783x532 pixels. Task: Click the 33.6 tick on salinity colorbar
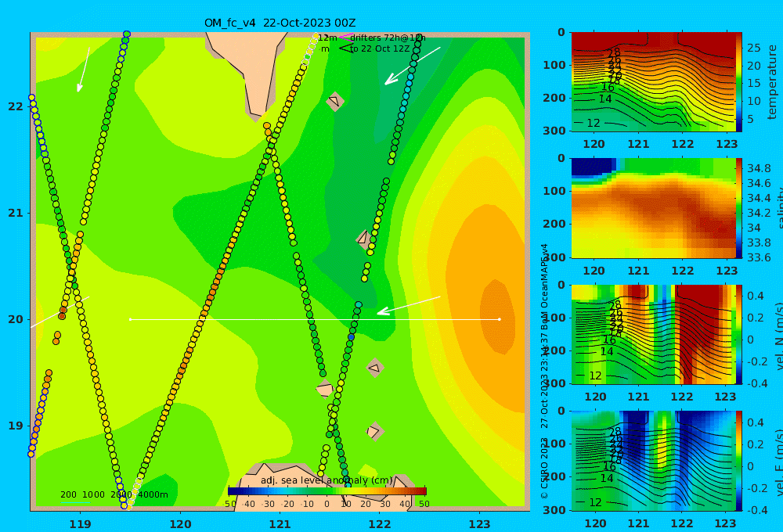pos(759,257)
